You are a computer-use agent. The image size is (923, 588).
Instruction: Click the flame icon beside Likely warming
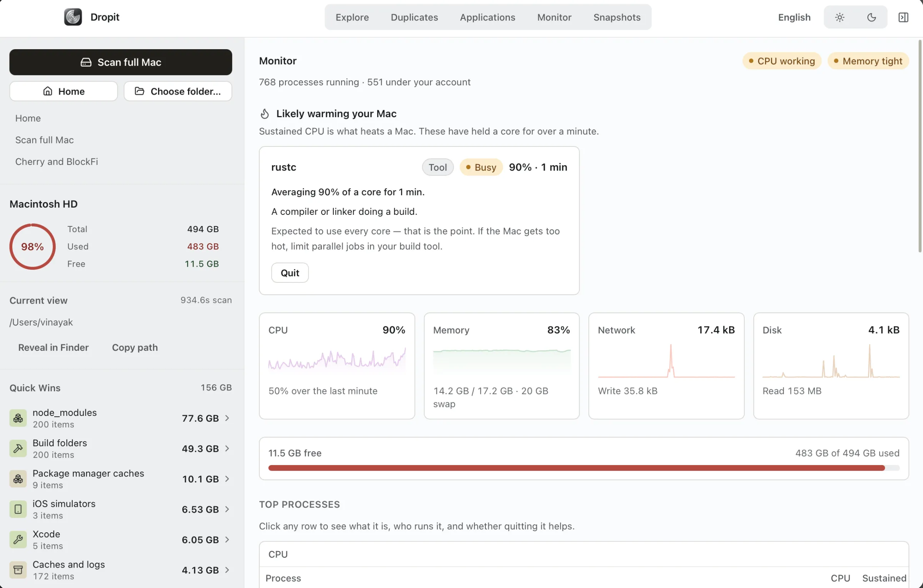pos(265,114)
